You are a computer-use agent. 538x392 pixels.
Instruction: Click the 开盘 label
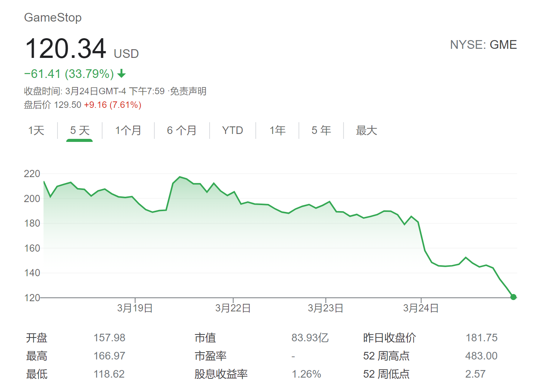pos(37,338)
